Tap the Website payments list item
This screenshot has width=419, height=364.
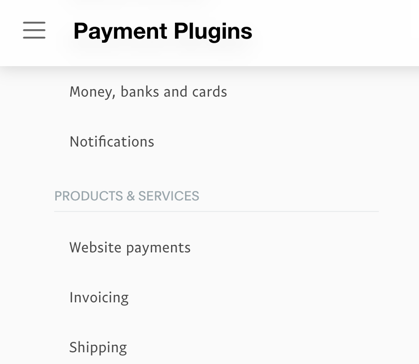(x=130, y=248)
